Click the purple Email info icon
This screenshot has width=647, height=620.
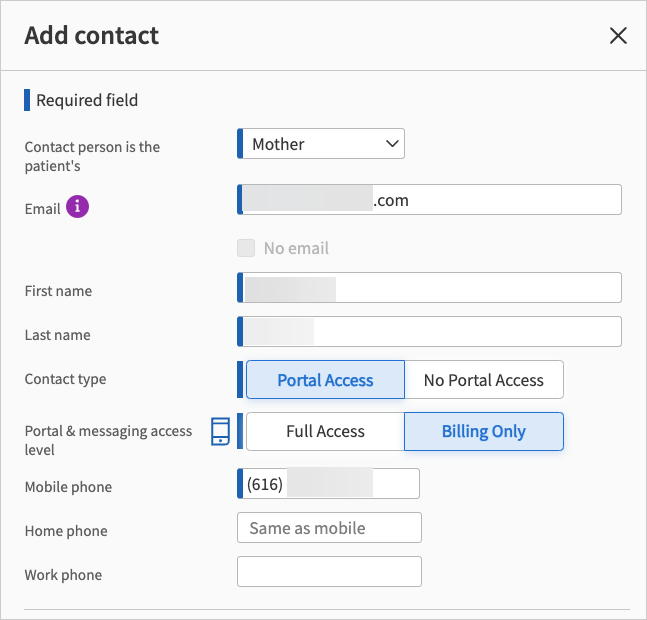pos(78,207)
